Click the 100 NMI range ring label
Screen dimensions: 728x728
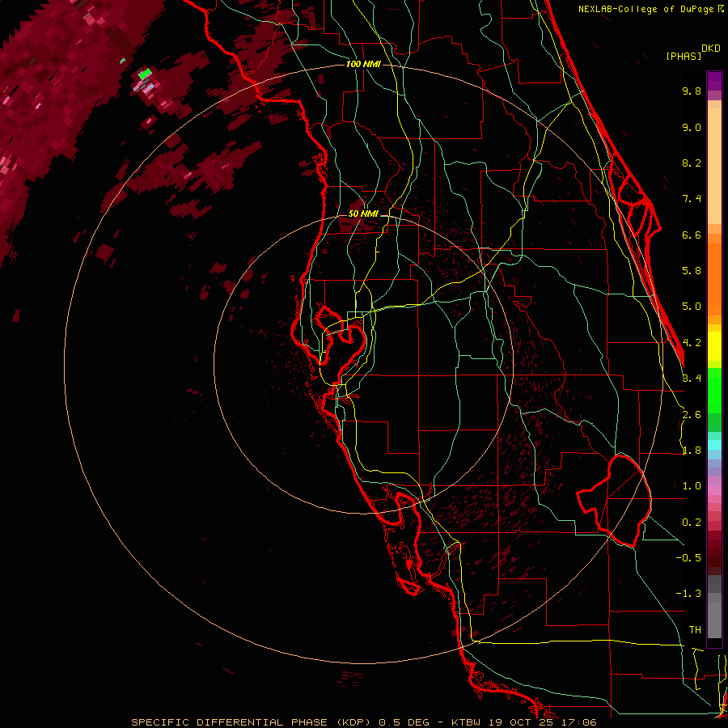coord(363,64)
